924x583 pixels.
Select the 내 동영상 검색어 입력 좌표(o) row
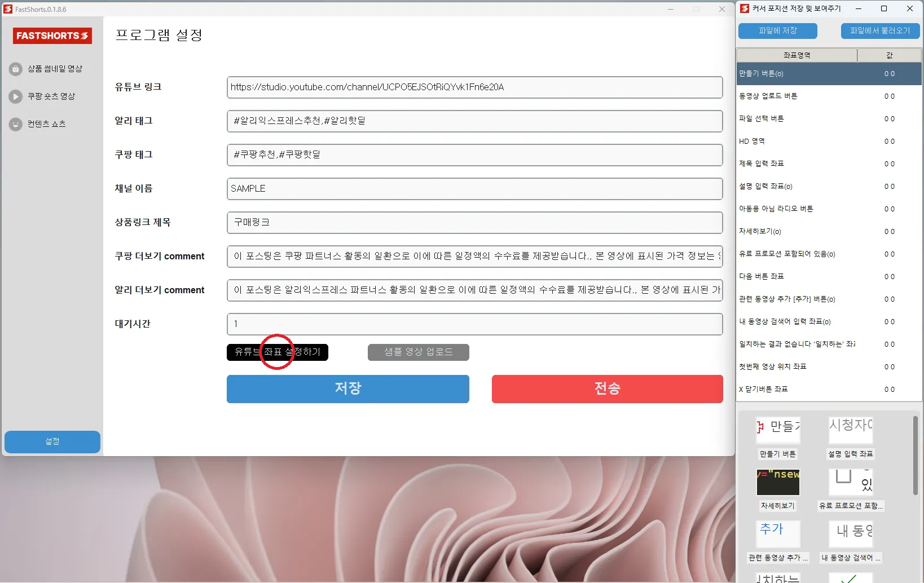(829, 322)
